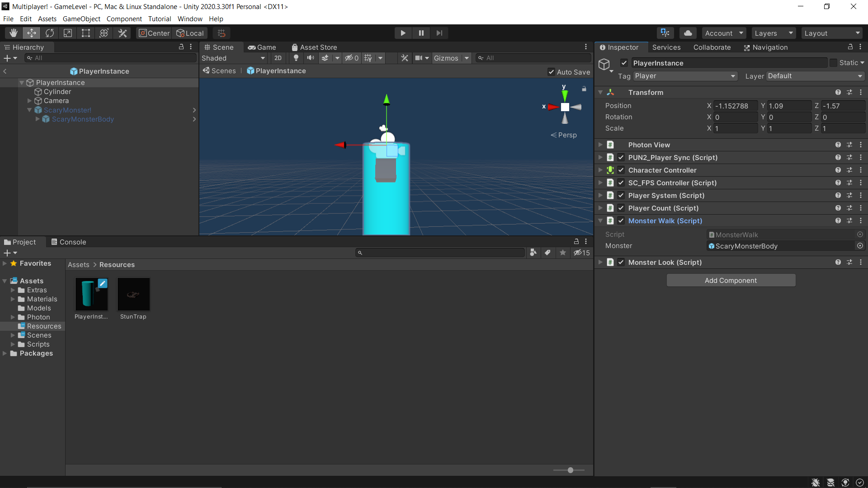
Task: Open Transform preset selector icon
Action: (849, 93)
